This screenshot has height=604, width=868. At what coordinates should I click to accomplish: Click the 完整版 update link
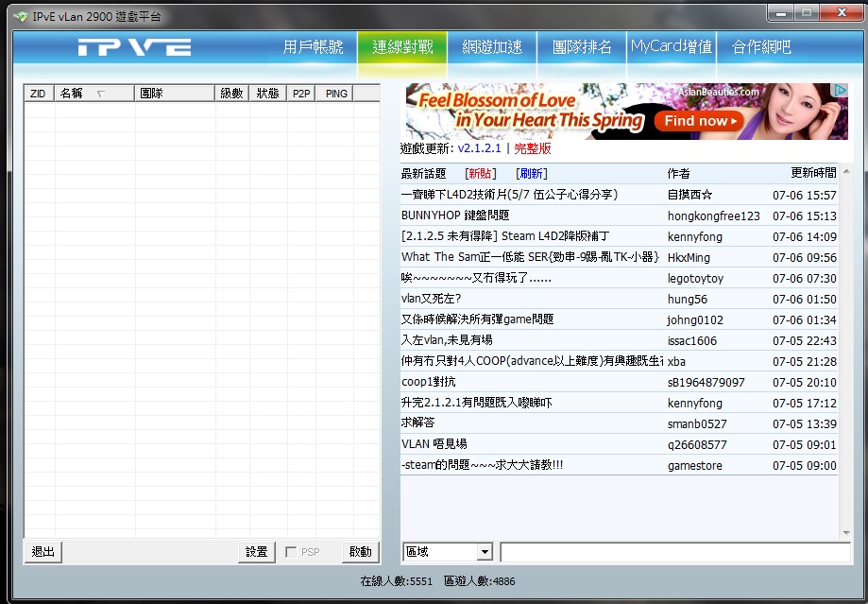(x=533, y=149)
